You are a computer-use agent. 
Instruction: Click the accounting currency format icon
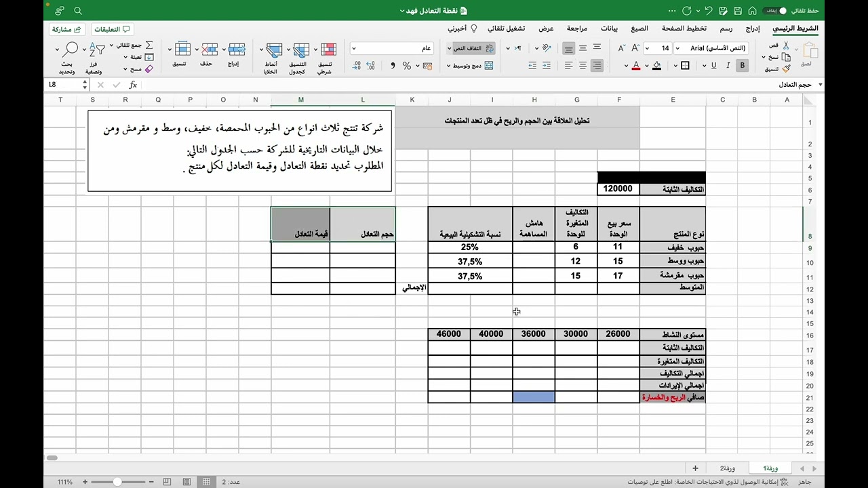[427, 66]
